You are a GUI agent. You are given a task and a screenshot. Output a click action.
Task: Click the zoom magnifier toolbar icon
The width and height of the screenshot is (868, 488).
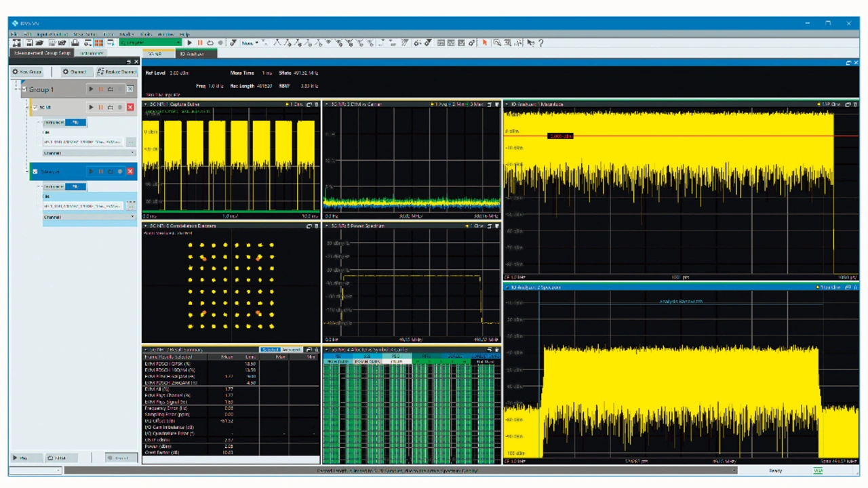pos(497,43)
